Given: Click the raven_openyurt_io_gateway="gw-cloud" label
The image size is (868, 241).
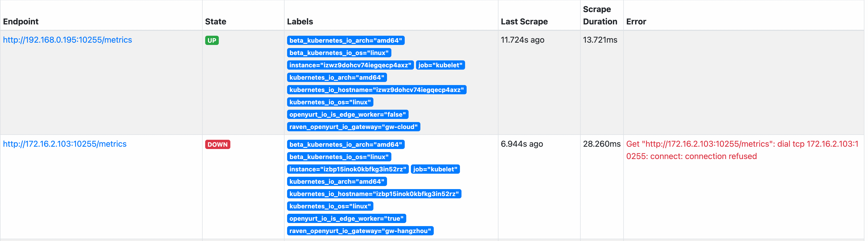Looking at the screenshot, I should [x=353, y=127].
